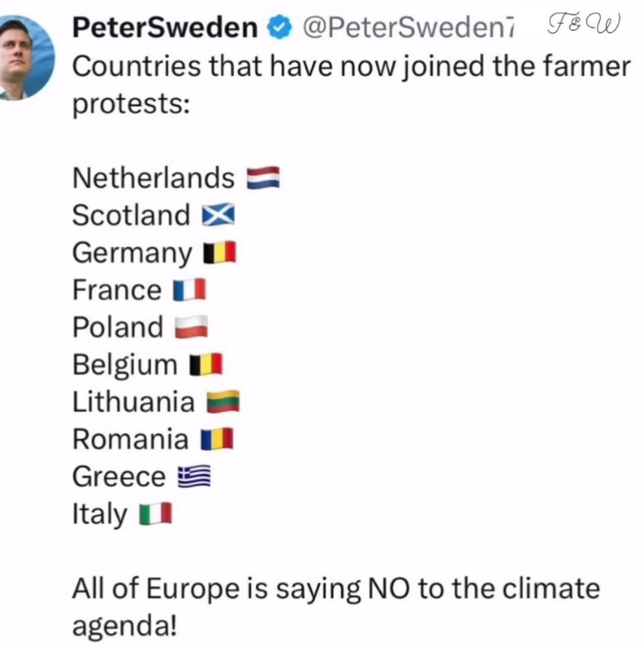This screenshot has width=644, height=648.
Task: Open the @PeterSweden7 handle link
Action: tap(410, 27)
